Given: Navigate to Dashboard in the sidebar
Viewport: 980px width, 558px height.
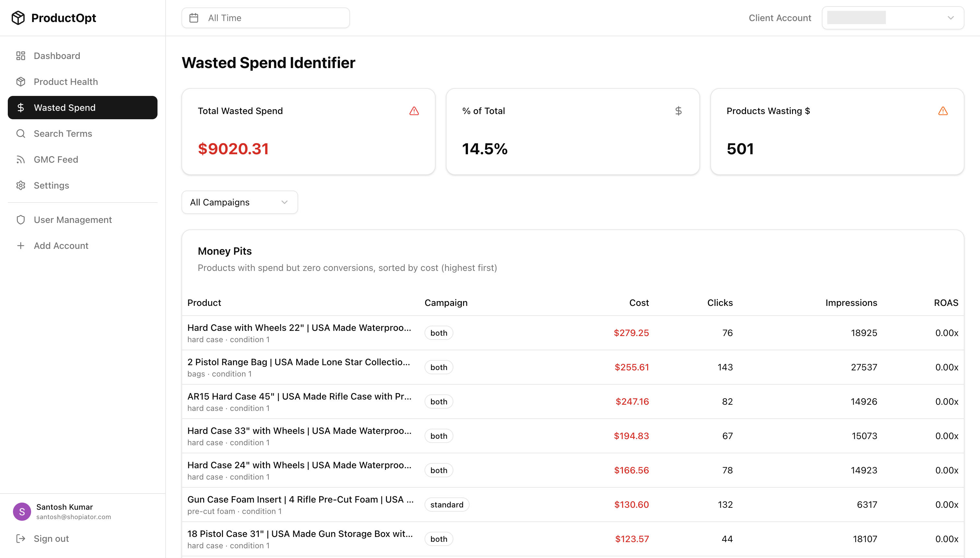Looking at the screenshot, I should coord(57,55).
